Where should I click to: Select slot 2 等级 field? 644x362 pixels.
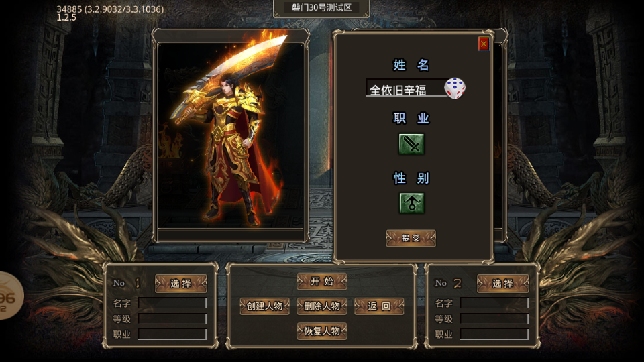pos(494,319)
